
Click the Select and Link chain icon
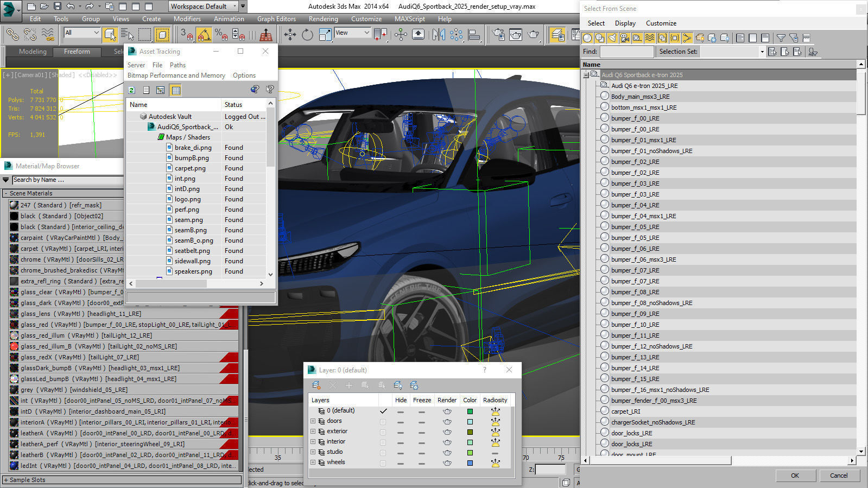pyautogui.click(x=12, y=35)
